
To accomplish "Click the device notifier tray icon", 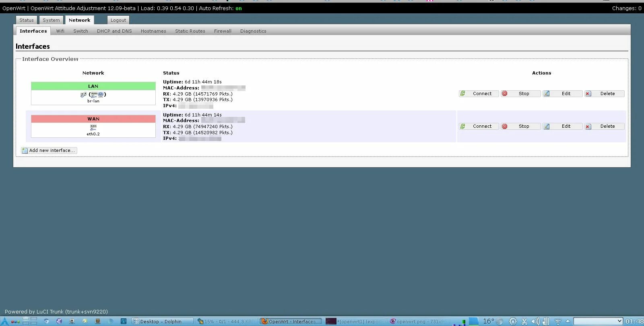I will click(546, 321).
